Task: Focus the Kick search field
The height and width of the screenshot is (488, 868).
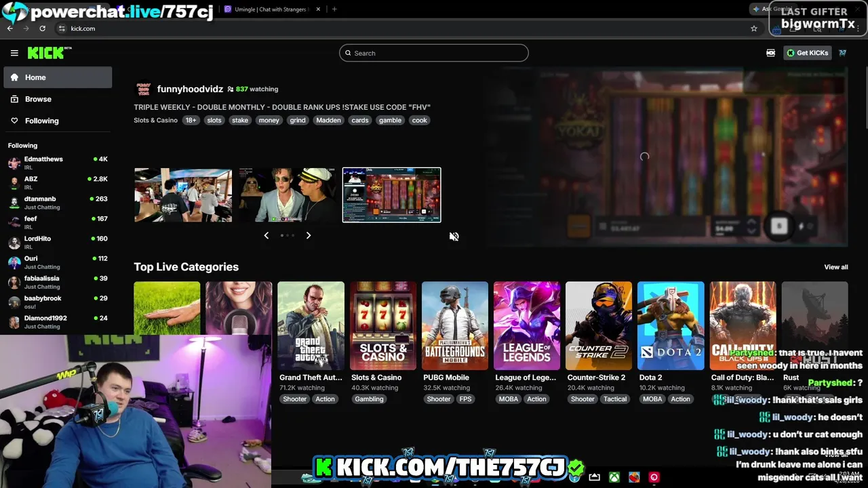Action: tap(434, 53)
